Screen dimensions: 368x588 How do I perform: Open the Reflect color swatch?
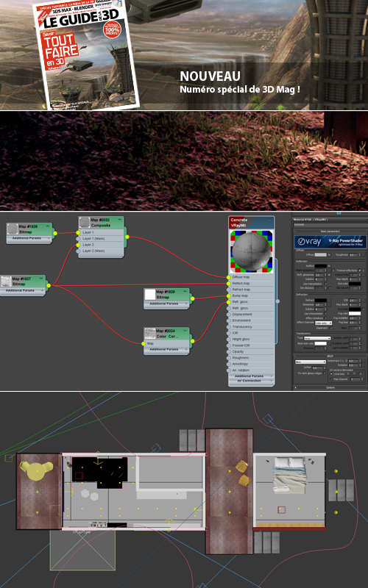(x=321, y=266)
